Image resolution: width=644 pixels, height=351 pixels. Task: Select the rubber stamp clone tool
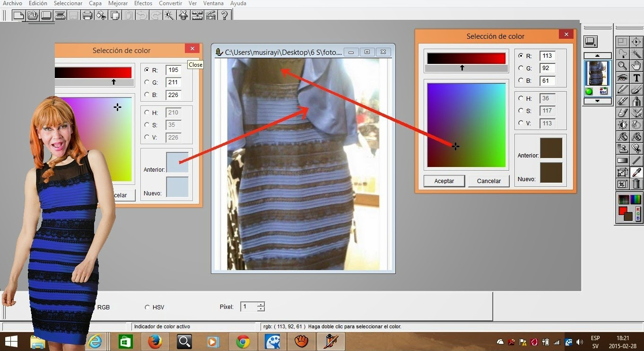tap(623, 149)
